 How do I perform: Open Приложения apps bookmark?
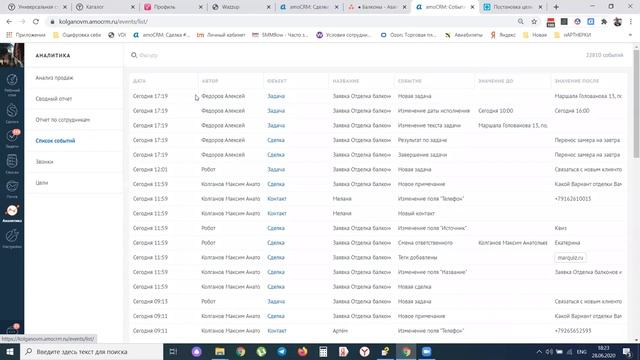coord(26,35)
